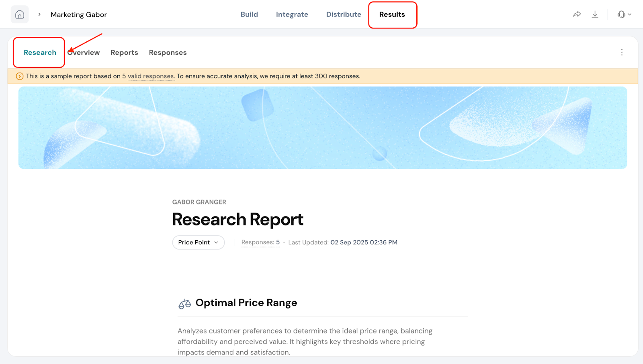Click the Marketing Gabor breadcrumb title
This screenshot has height=364, width=643.
click(79, 14)
